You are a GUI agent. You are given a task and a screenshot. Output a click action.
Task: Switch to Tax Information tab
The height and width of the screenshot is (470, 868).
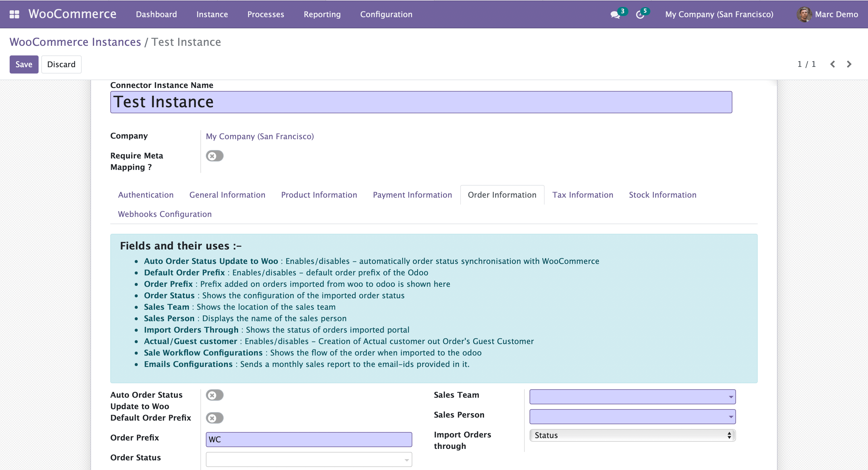pyautogui.click(x=583, y=195)
